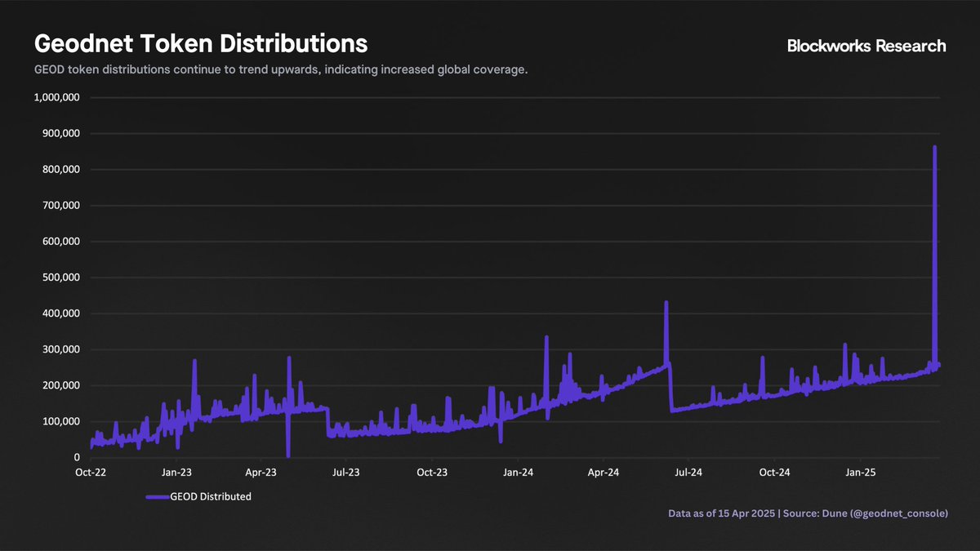Select the Oct-24 x-axis label
980x551 pixels.
click(774, 473)
